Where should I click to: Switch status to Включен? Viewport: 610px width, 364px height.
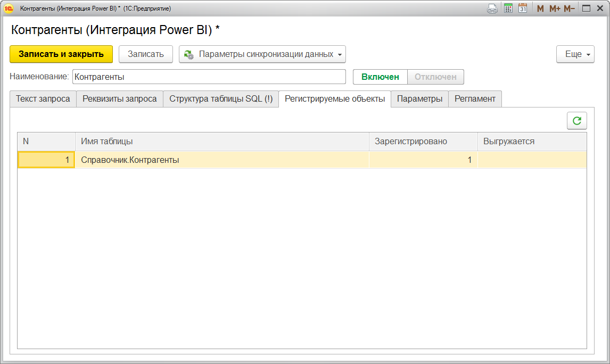point(380,77)
